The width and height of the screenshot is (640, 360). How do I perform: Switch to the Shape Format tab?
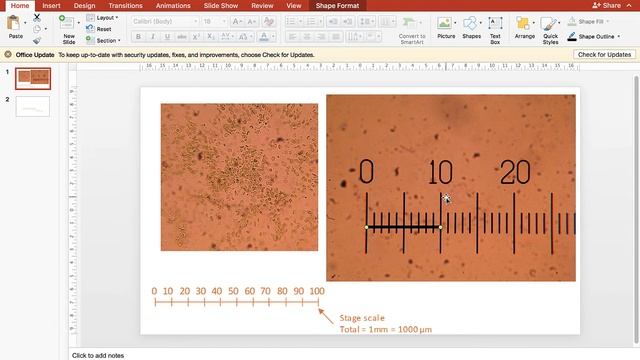point(337,6)
